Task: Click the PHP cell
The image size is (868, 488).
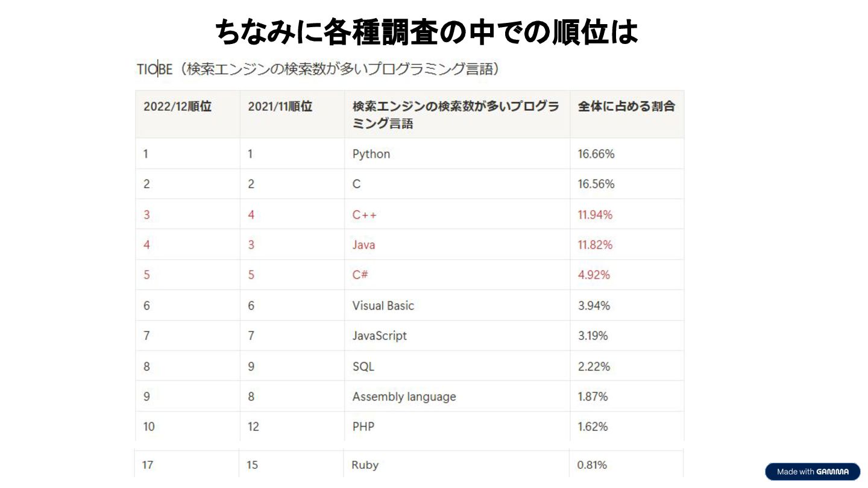Action: point(363,427)
